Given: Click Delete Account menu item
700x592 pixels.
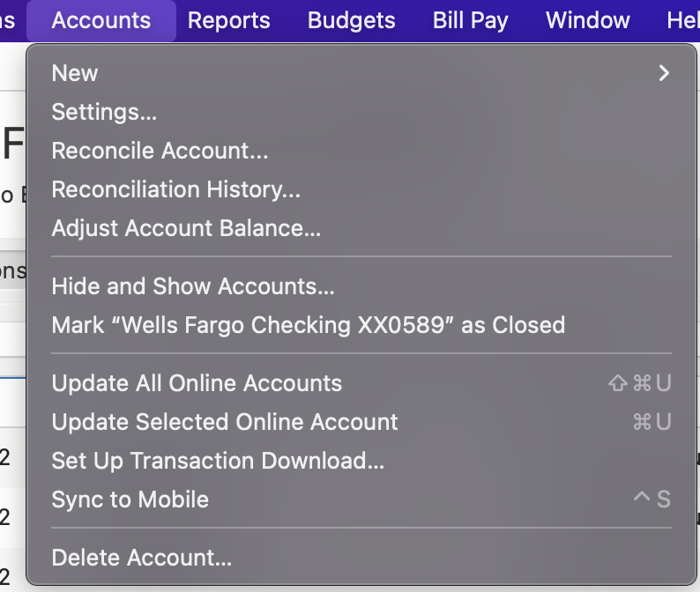Looking at the screenshot, I should pyautogui.click(x=141, y=558).
